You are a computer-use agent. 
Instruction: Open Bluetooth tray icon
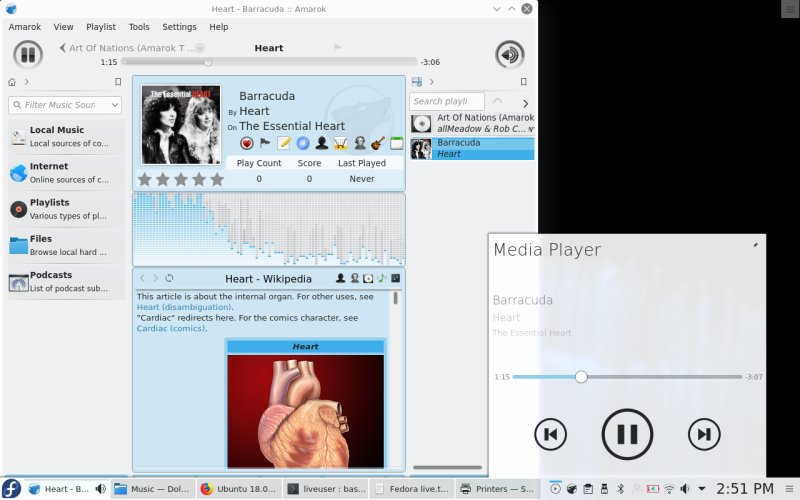point(620,489)
